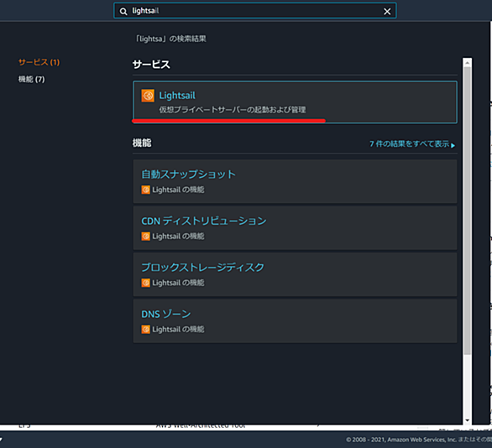Screen dimensions: 492x448
Task: Open 自動スナップショット feature
Action: click(188, 174)
